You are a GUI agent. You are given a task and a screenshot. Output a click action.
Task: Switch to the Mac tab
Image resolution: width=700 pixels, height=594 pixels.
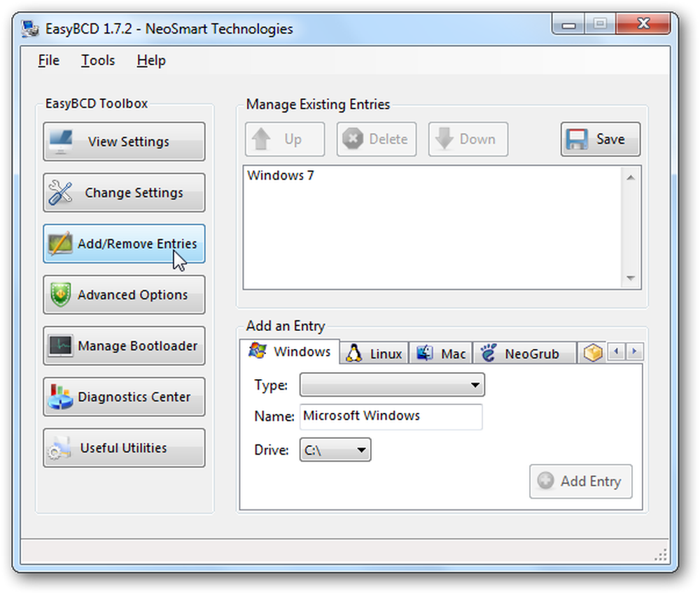point(440,354)
